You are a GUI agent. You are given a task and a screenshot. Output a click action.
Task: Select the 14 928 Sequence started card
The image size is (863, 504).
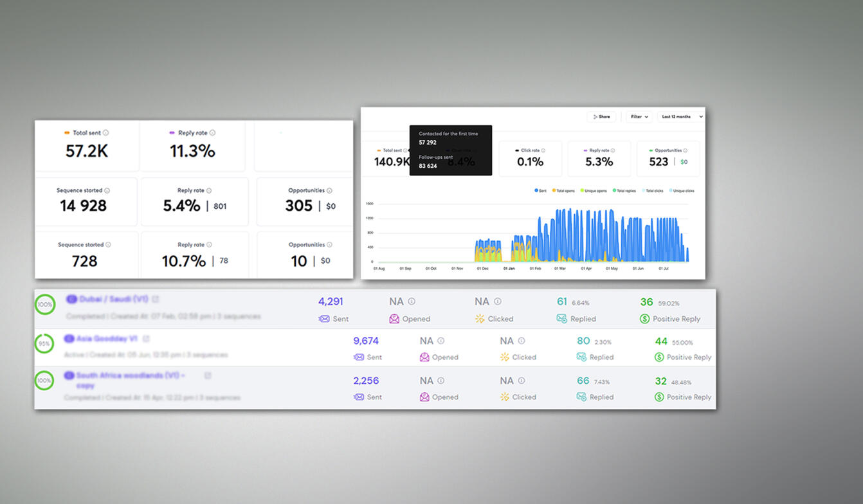click(85, 201)
